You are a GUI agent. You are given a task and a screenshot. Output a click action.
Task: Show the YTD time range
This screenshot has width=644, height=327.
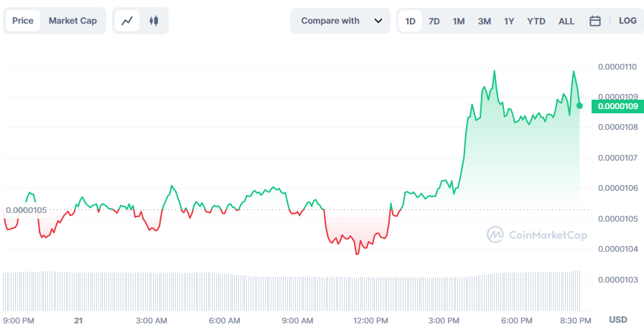click(x=536, y=21)
